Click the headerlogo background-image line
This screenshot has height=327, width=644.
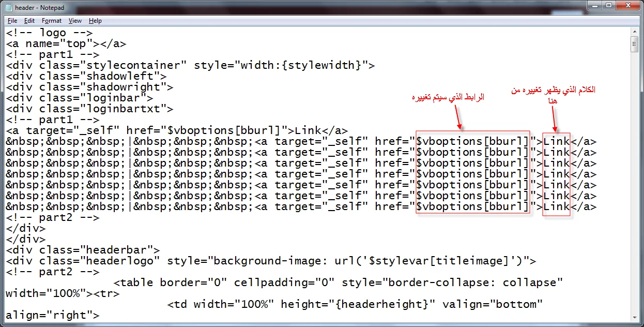207,260
